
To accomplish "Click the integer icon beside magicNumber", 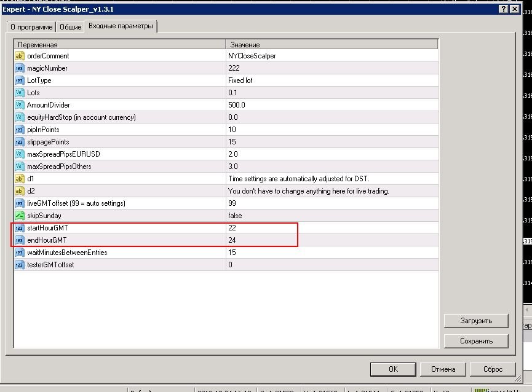I will [19, 68].
